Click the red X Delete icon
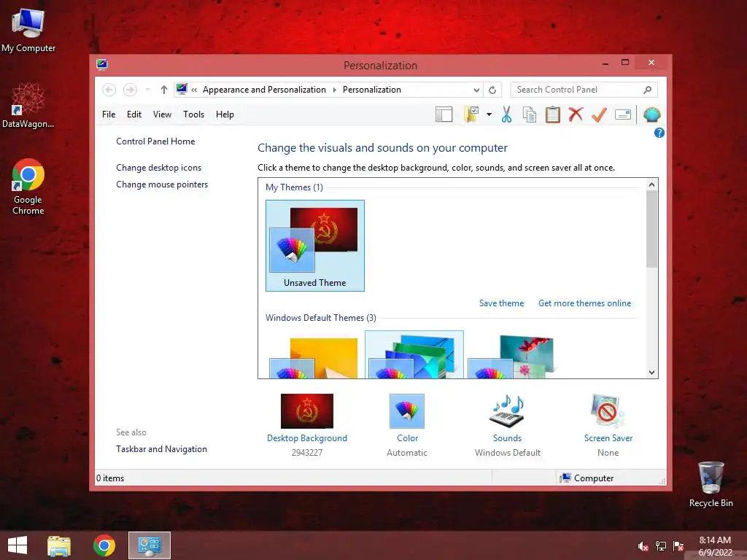This screenshot has width=747, height=560. (576, 114)
